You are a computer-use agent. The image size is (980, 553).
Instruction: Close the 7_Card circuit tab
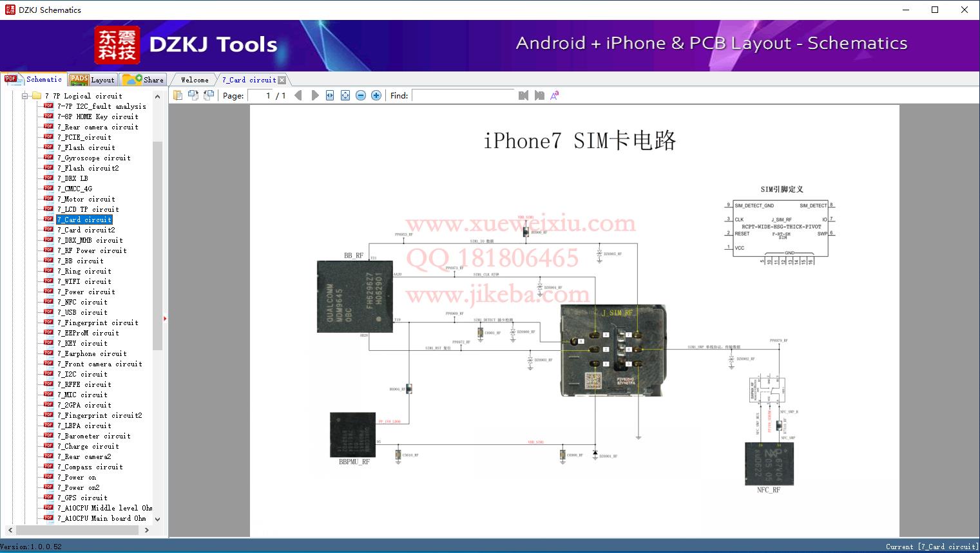(x=282, y=80)
